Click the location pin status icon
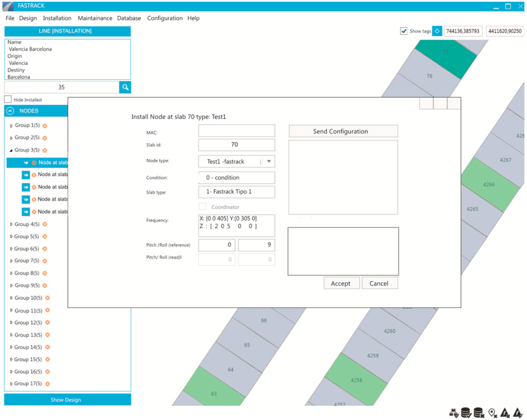This screenshot has height=420, width=527. click(x=492, y=413)
